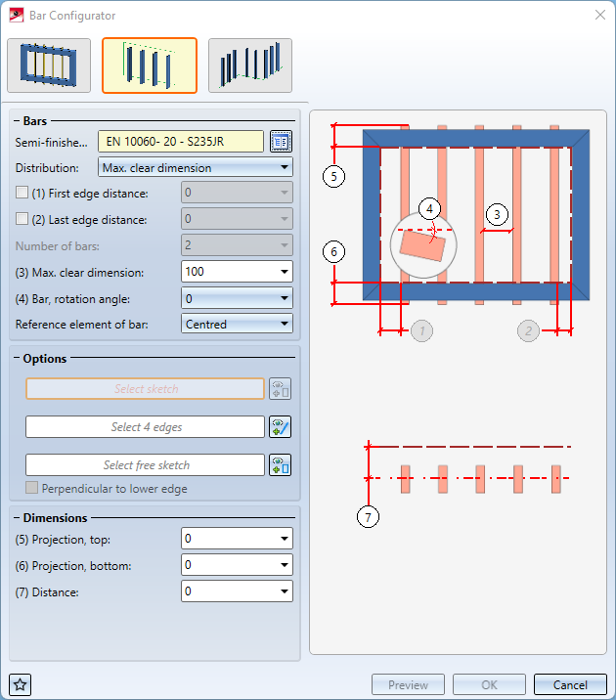Click the OK button
The width and height of the screenshot is (616, 700).
[489, 684]
